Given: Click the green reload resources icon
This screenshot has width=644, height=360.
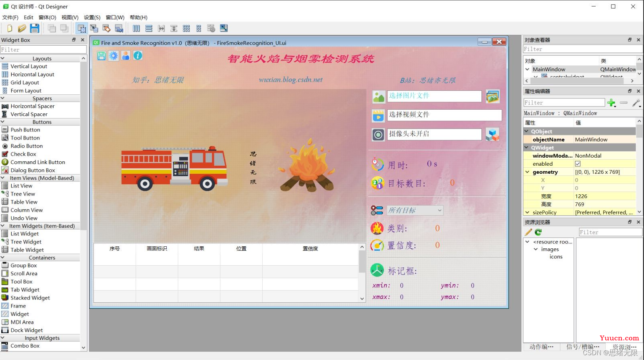Looking at the screenshot, I should (x=538, y=232).
